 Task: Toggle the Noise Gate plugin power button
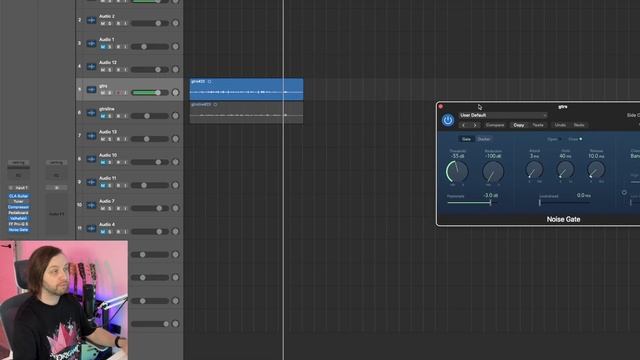tap(448, 120)
